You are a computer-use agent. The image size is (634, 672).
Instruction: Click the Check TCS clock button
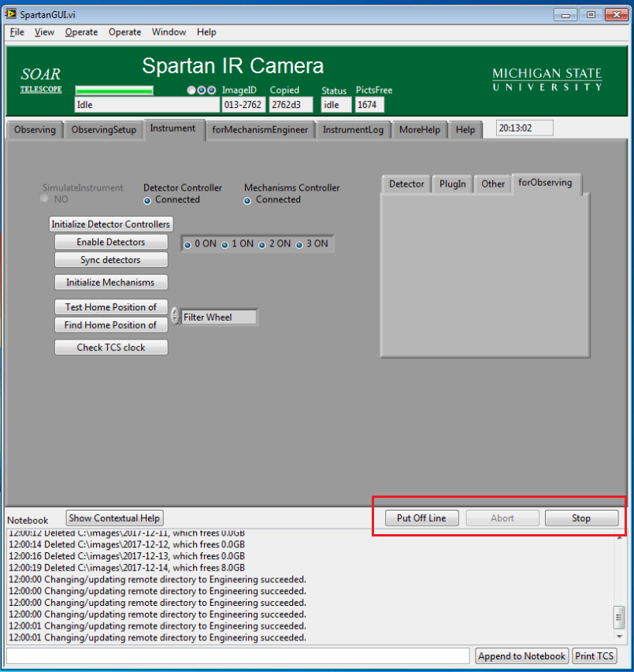[111, 347]
